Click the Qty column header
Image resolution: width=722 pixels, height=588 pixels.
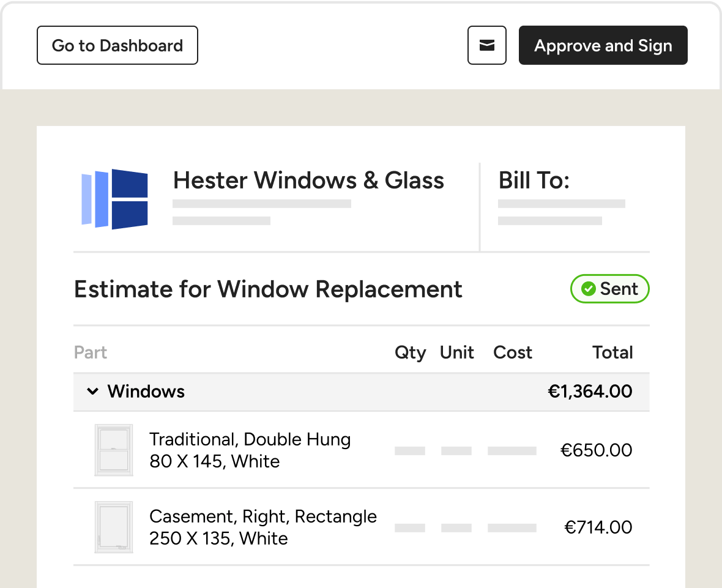point(411,352)
